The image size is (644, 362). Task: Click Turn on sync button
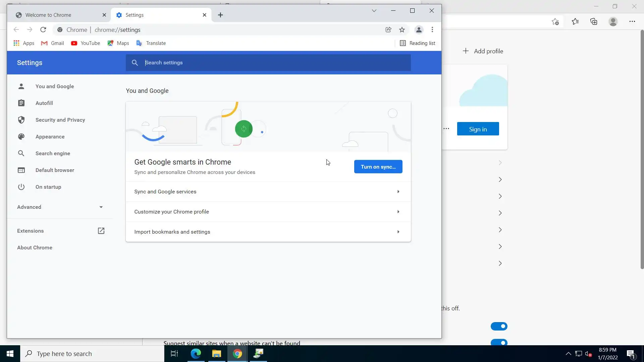click(378, 167)
